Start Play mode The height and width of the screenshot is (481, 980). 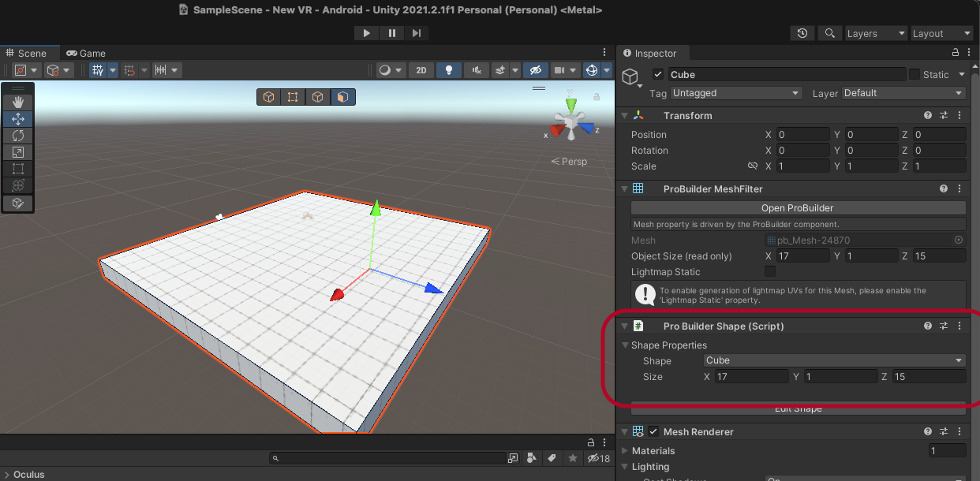click(366, 33)
